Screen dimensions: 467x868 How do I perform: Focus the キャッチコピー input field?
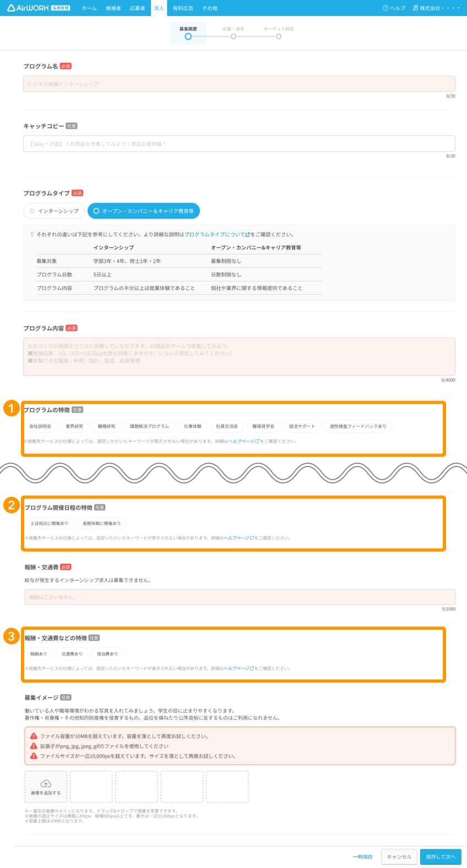239,144
